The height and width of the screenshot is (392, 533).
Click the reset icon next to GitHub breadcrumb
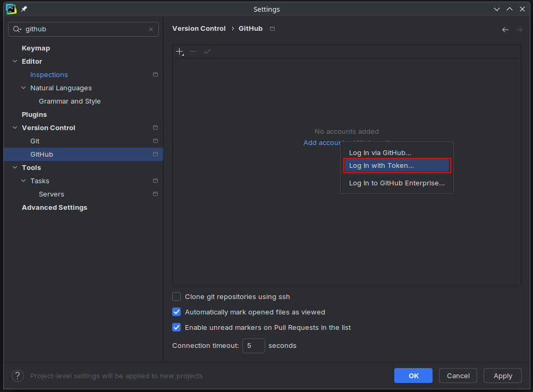tap(272, 28)
